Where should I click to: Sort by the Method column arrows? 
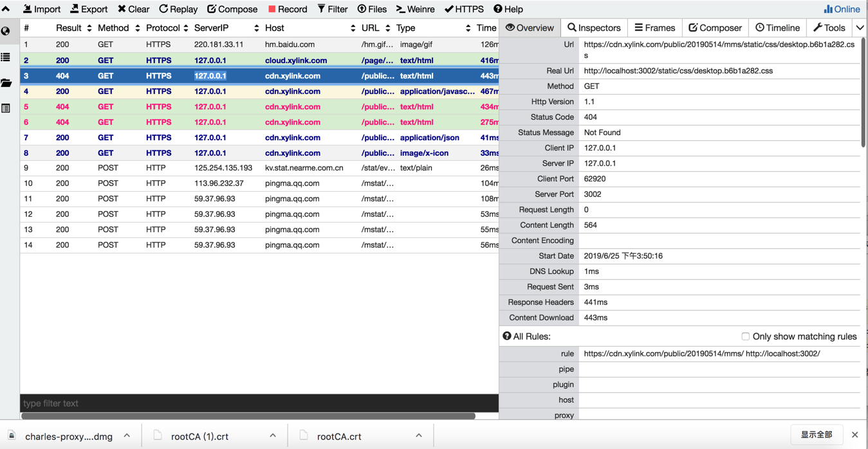coord(137,28)
